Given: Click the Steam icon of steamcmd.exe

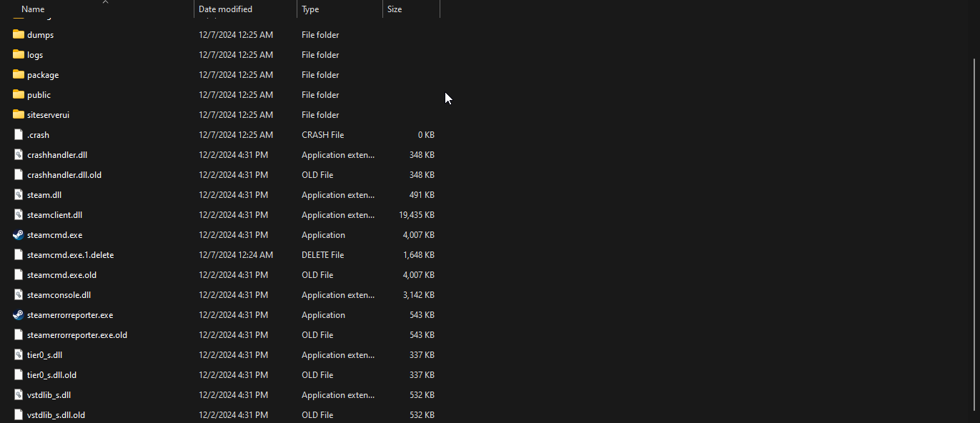Looking at the screenshot, I should coord(19,234).
